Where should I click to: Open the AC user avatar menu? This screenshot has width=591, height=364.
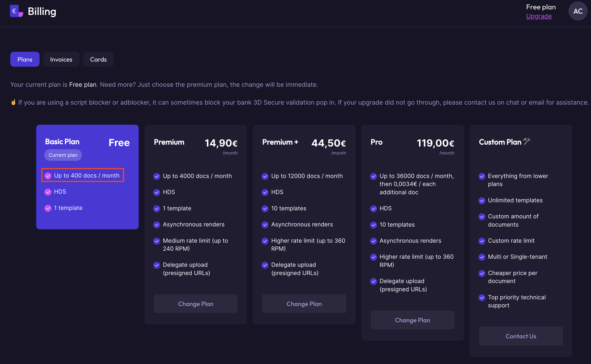(578, 11)
